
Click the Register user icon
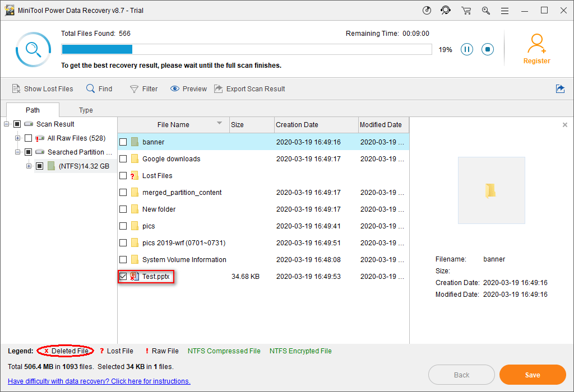point(536,44)
